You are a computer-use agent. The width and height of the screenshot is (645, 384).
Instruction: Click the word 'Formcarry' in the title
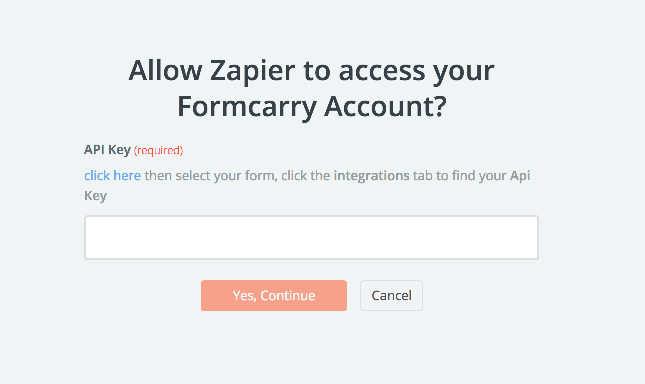point(247,106)
